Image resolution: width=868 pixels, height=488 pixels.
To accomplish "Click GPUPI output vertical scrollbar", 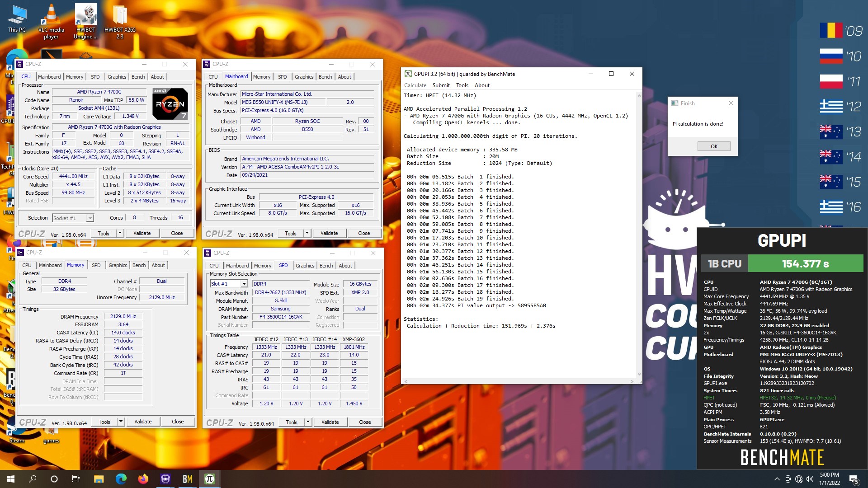I will tap(639, 235).
